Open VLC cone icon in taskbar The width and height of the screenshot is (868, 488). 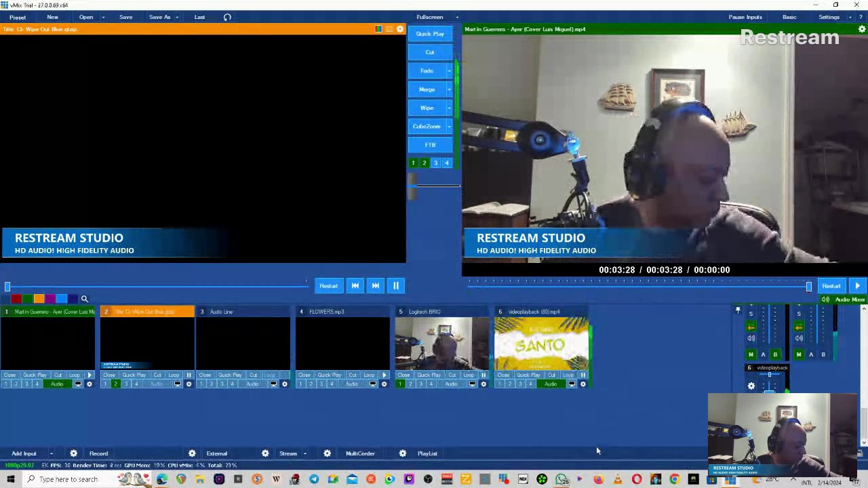pos(617,479)
